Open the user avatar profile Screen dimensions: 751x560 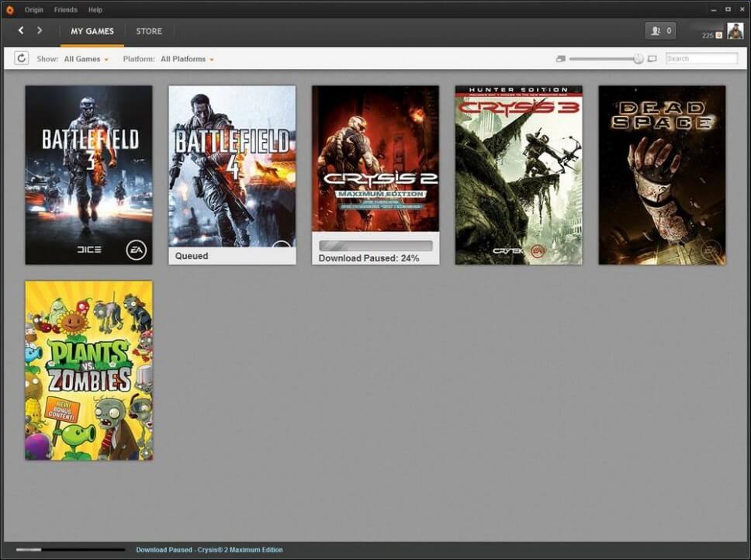tap(735, 30)
